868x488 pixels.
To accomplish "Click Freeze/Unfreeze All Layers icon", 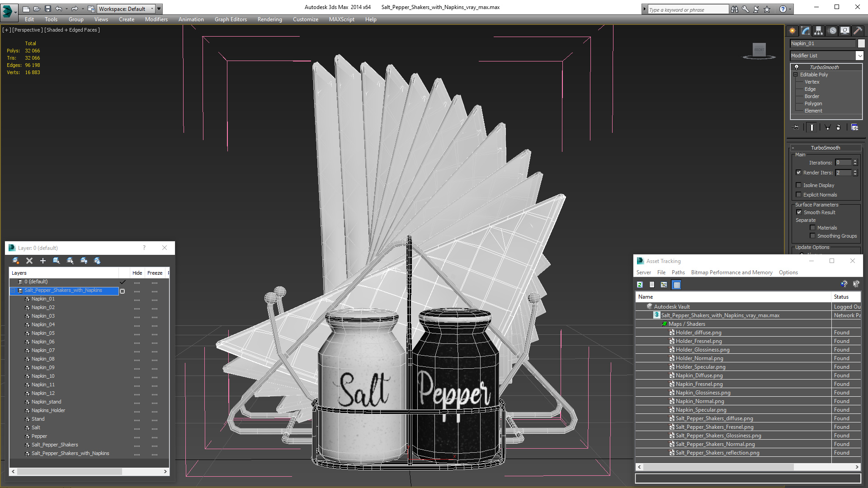I will pyautogui.click(x=97, y=261).
